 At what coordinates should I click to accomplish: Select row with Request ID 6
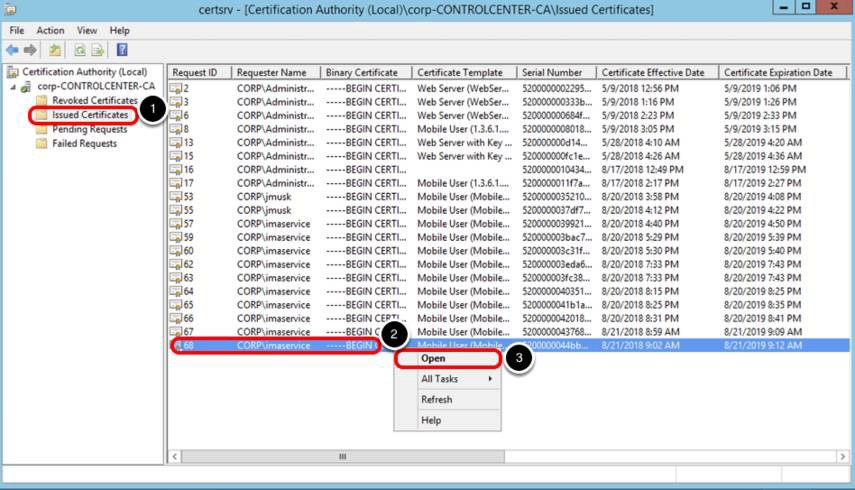508,116
